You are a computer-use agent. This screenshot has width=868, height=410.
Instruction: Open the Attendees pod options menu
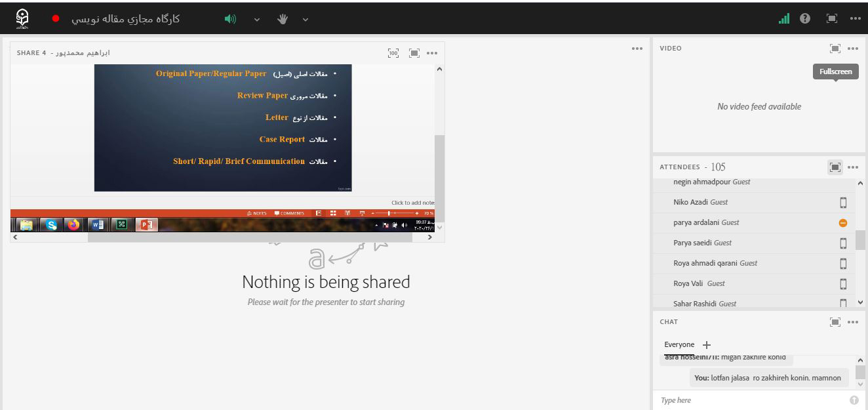pyautogui.click(x=853, y=167)
